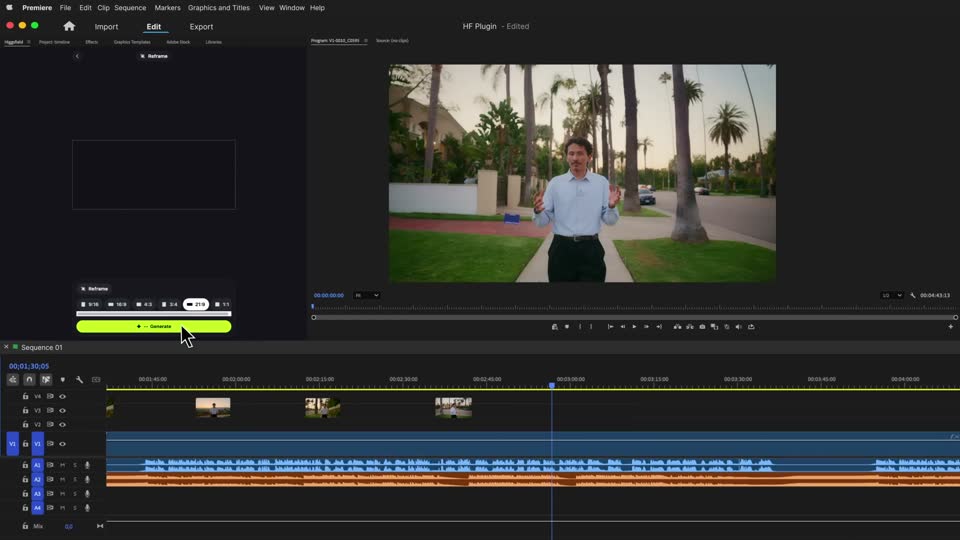Click the program monitor wrench settings icon
960x540 pixels.
tap(912, 295)
